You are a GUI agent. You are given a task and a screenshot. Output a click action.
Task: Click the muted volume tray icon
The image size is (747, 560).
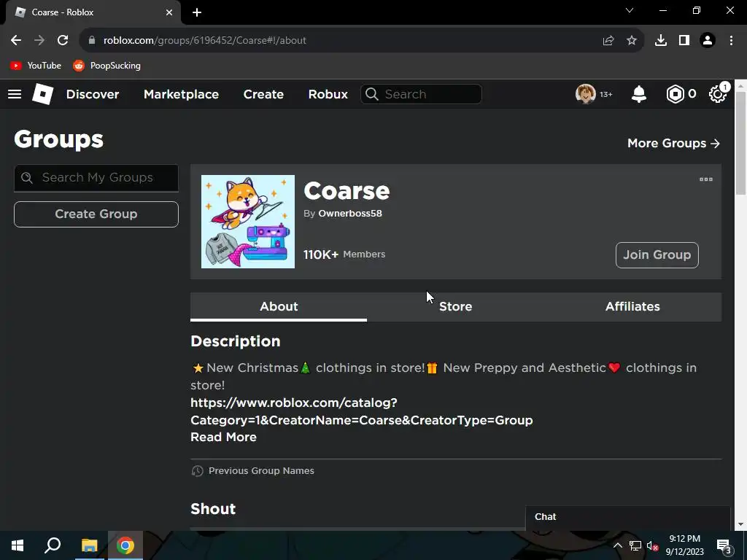653,545
